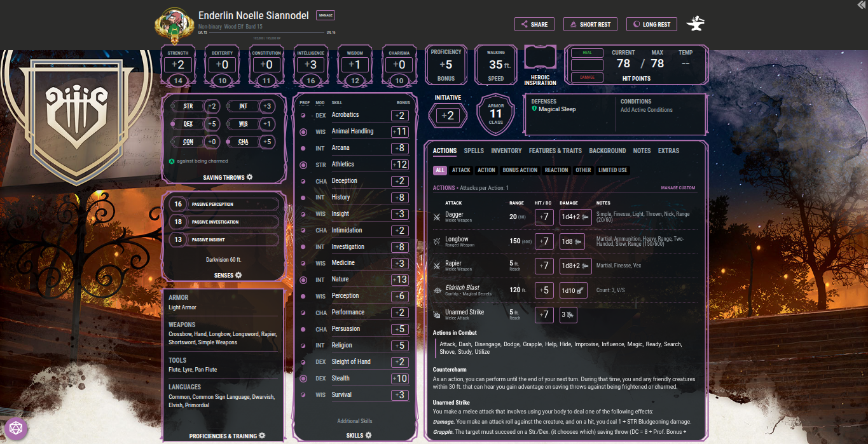Expand the sidebar with top-right chevrons

(x=861, y=4)
